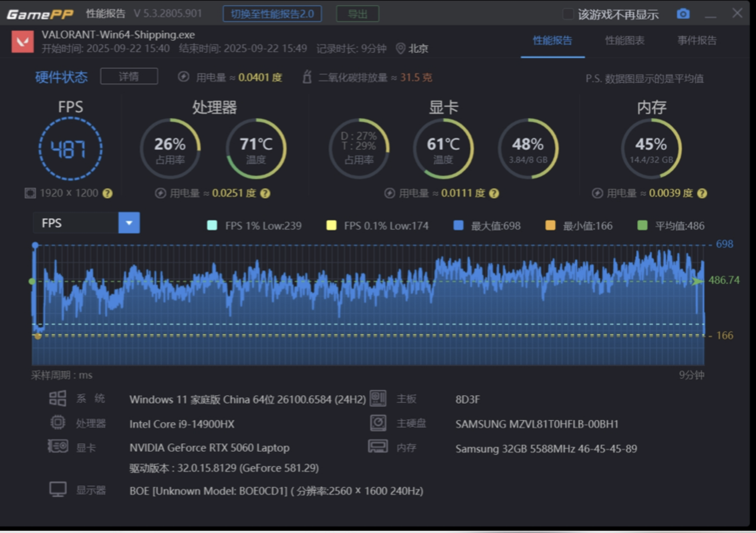Click the Beijing location pin icon
The width and height of the screenshot is (756, 533).
coord(401,49)
